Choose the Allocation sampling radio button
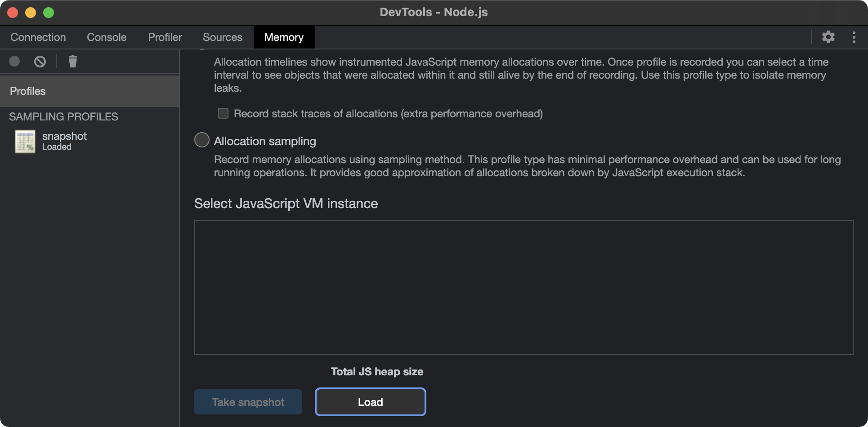The height and width of the screenshot is (427, 868). click(202, 140)
